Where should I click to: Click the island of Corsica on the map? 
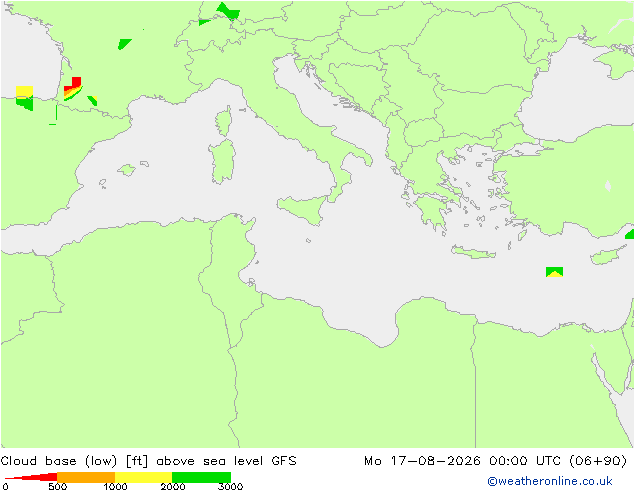(224, 121)
